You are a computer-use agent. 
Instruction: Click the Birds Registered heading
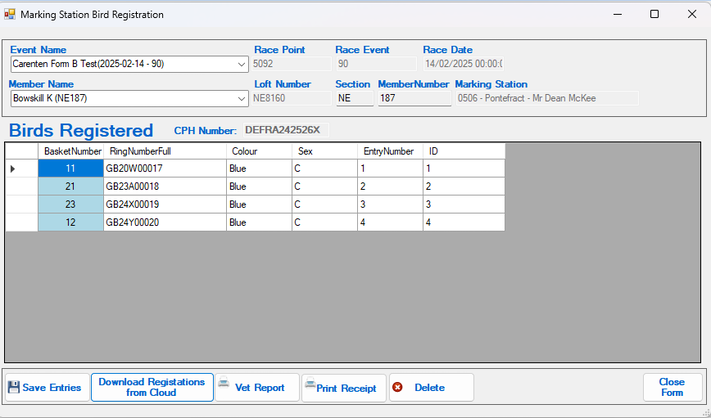[81, 131]
